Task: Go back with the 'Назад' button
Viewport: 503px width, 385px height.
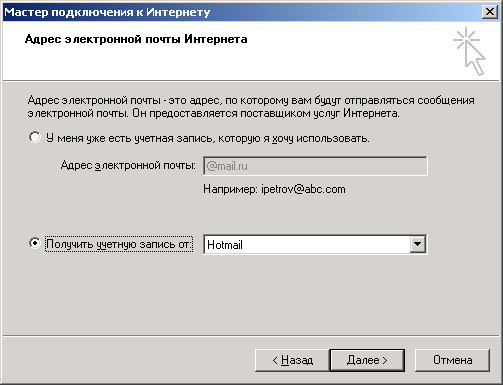Action: [x=292, y=360]
